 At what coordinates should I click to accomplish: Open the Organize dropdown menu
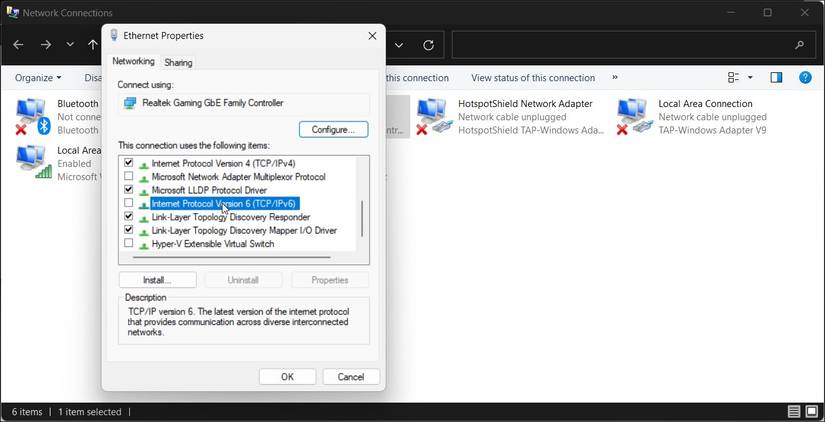coord(38,78)
